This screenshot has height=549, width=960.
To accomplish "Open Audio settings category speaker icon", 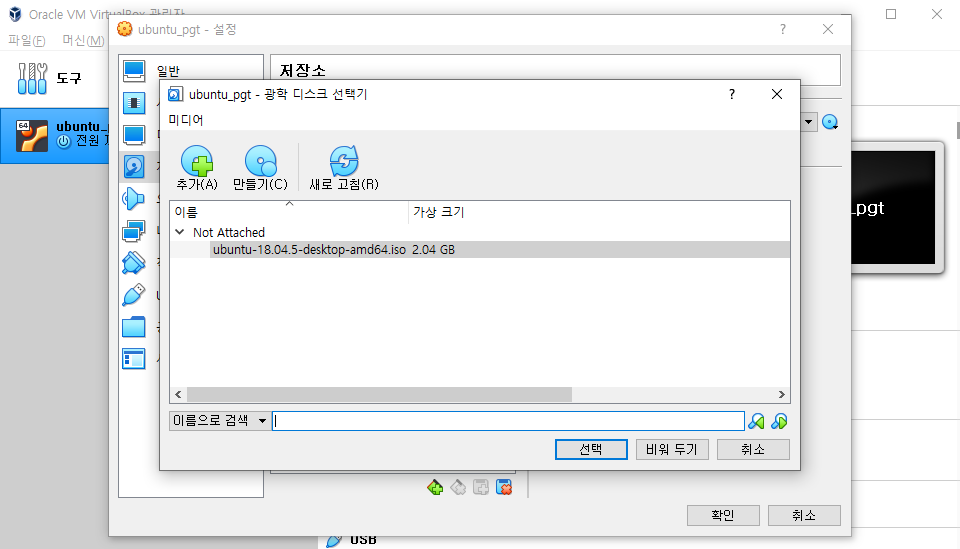I will [x=134, y=199].
